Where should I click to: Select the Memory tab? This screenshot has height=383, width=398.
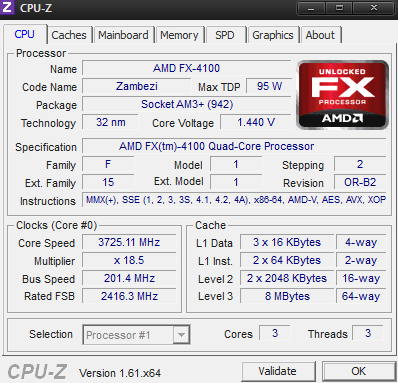pyautogui.click(x=179, y=35)
